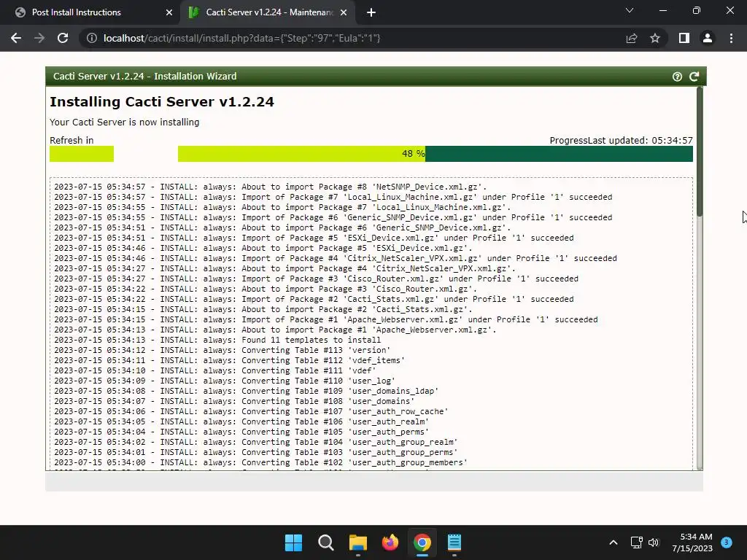Bookmark this tab with star
This screenshot has height=560, width=747.
655,38
